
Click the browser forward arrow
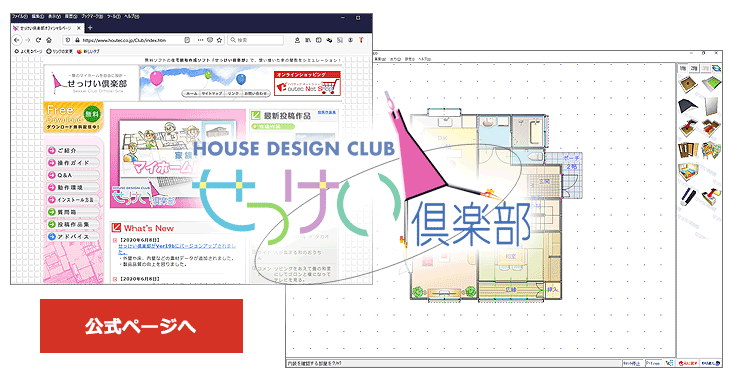[28, 40]
